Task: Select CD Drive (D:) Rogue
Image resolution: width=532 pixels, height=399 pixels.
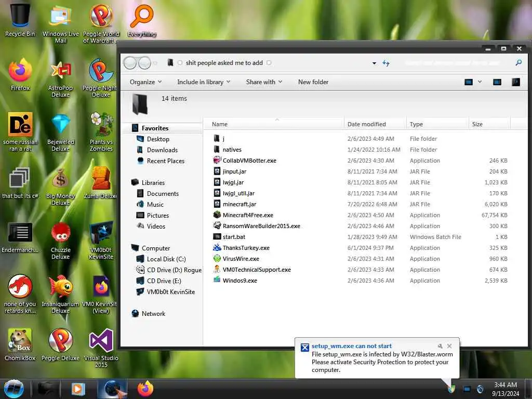Action: coord(174,270)
